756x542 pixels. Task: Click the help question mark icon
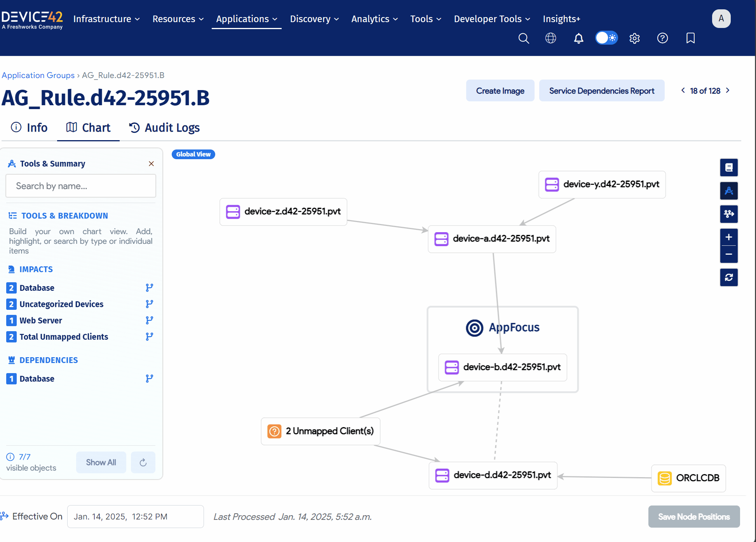(x=662, y=38)
